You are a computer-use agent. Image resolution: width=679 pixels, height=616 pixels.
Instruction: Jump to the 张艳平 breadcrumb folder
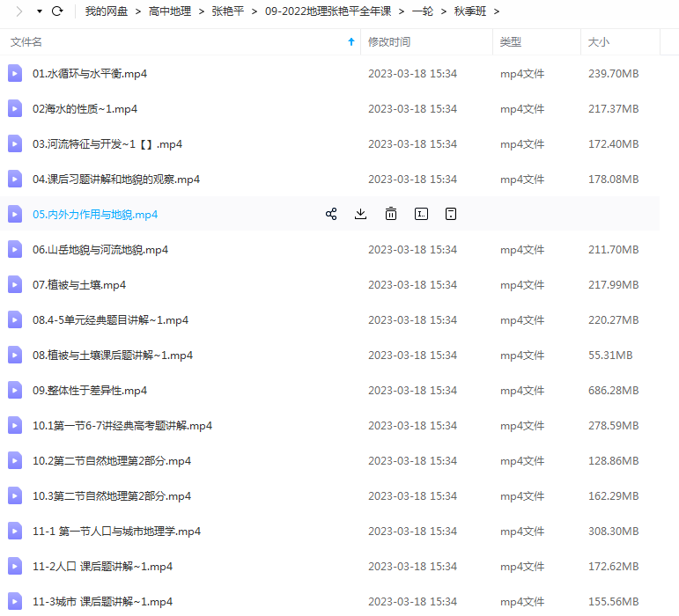coord(226,11)
